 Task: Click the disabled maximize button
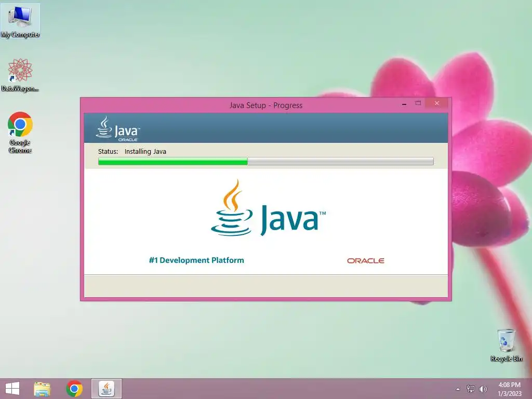click(x=418, y=103)
